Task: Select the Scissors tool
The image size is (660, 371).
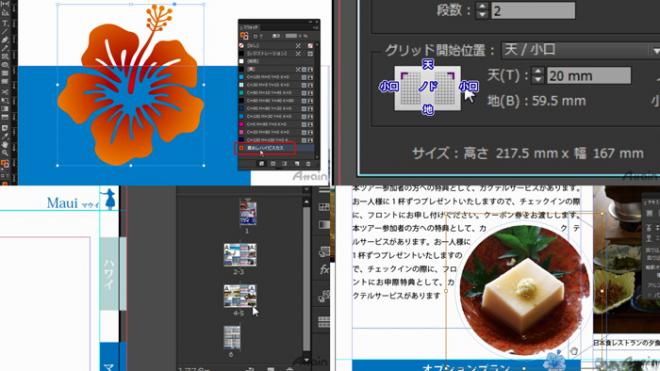Action: point(5,91)
